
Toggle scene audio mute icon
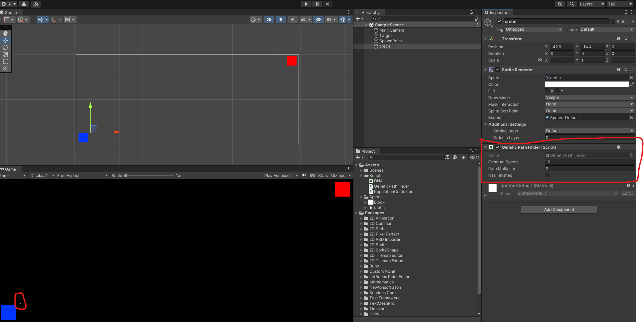pyautogui.click(x=293, y=20)
